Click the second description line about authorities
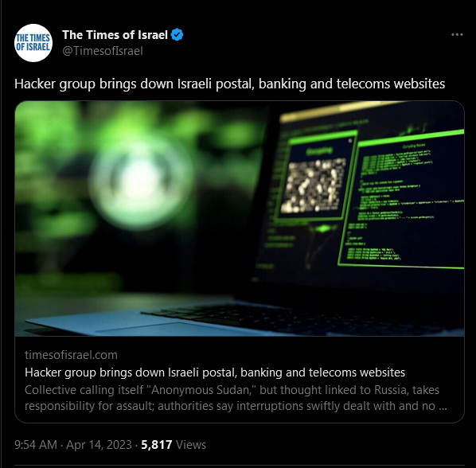 tap(236, 406)
